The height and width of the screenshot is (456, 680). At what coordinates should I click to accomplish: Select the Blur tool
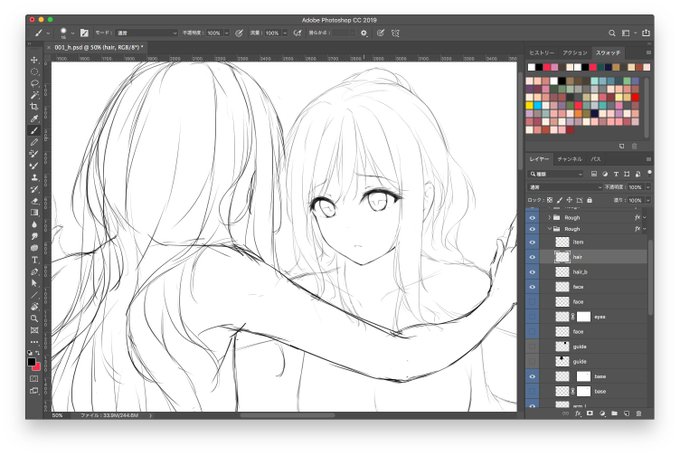pos(34,224)
